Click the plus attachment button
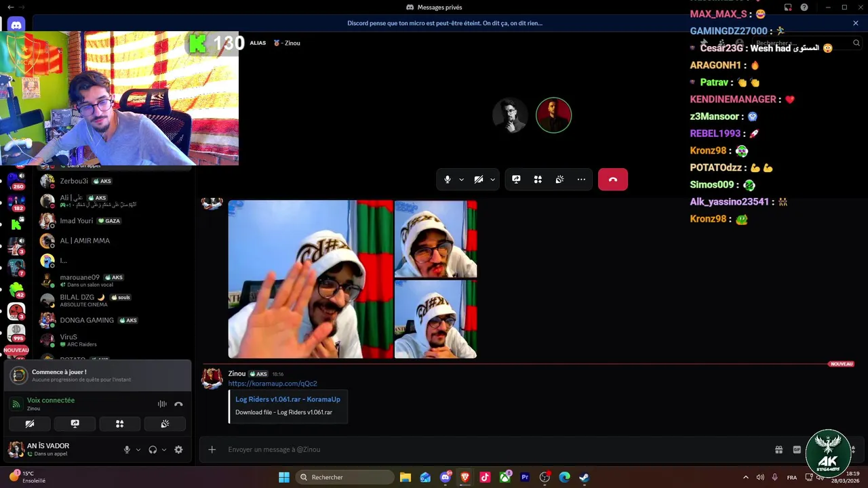Viewport: 868px width, 488px height. click(212, 449)
